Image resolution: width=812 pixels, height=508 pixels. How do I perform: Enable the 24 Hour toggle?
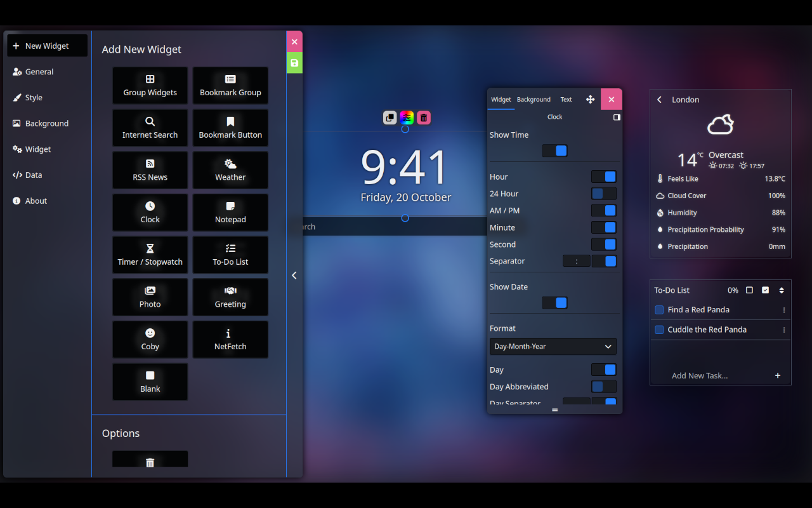point(603,193)
